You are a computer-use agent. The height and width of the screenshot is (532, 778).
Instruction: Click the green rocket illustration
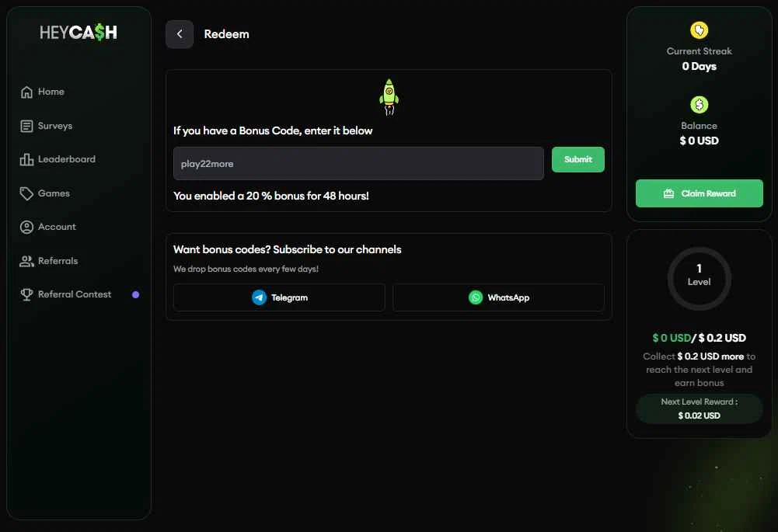[x=389, y=97]
